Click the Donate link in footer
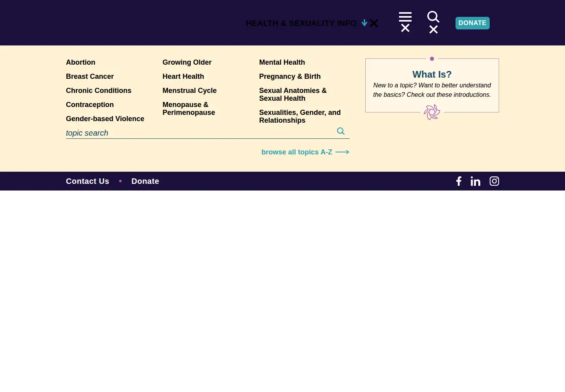 click(x=145, y=181)
